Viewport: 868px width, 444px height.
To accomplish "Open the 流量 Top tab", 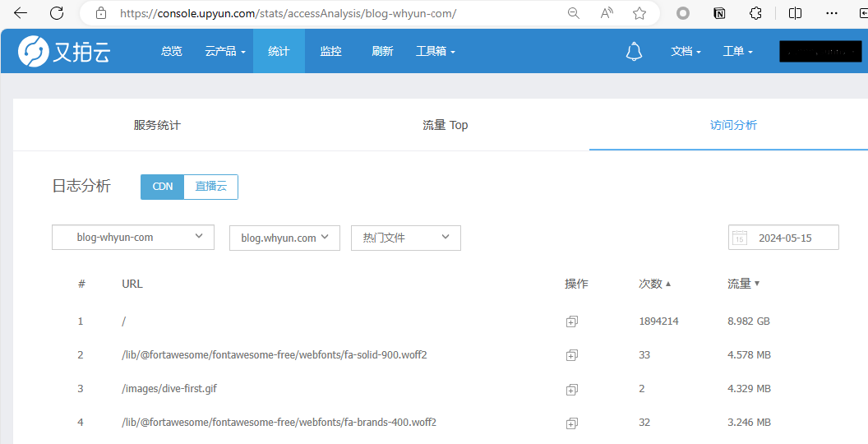I will point(445,125).
